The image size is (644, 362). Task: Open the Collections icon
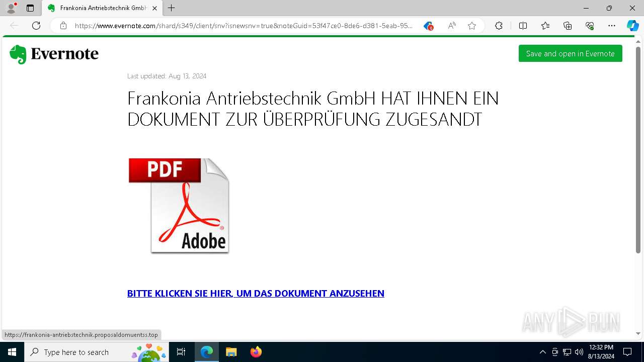(x=568, y=26)
